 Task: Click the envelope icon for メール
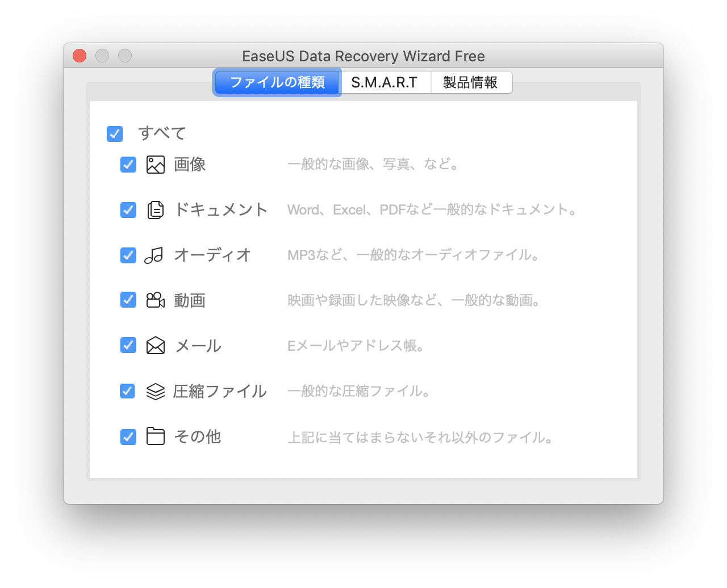tap(155, 345)
